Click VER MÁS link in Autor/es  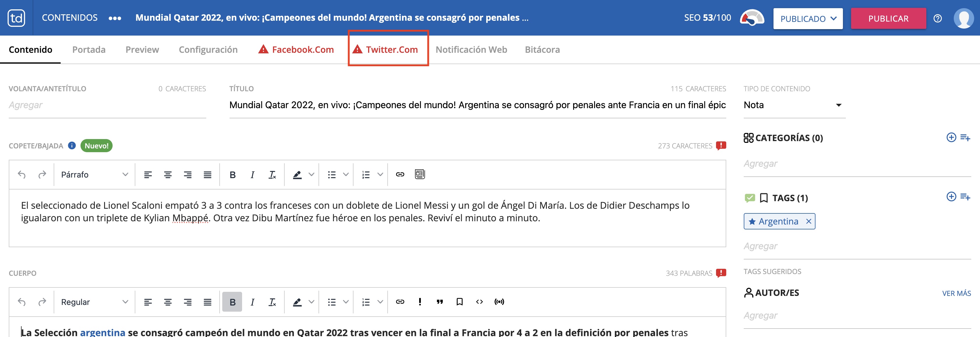point(956,293)
